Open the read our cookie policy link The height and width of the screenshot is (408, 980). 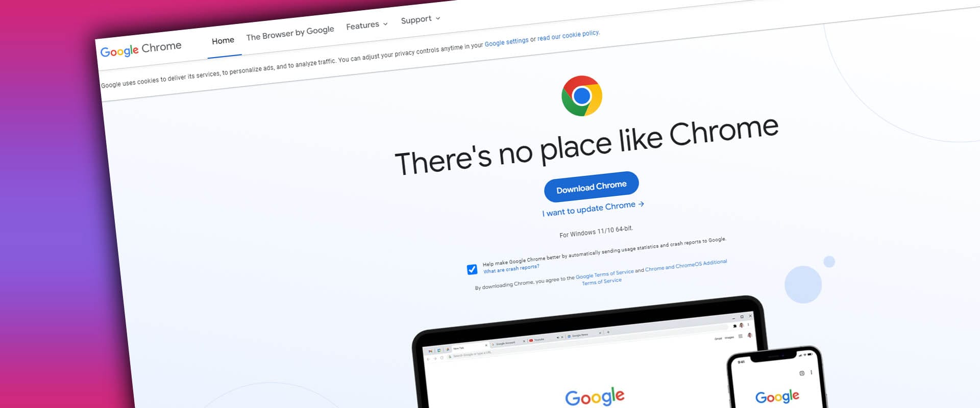click(569, 35)
